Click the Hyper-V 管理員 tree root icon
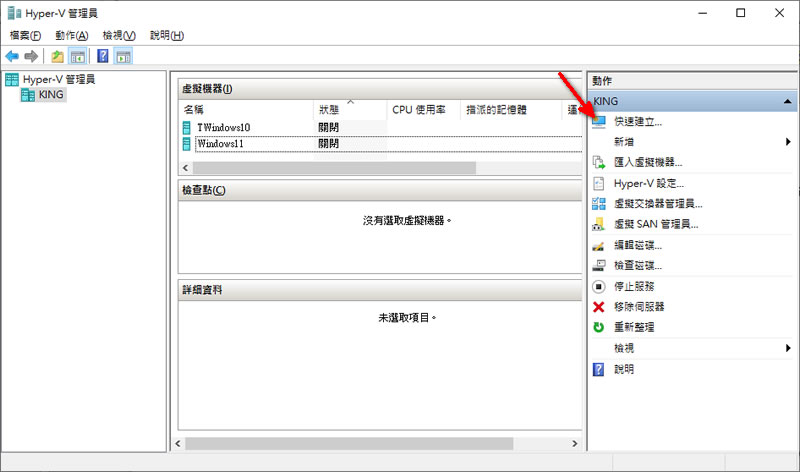 12,80
